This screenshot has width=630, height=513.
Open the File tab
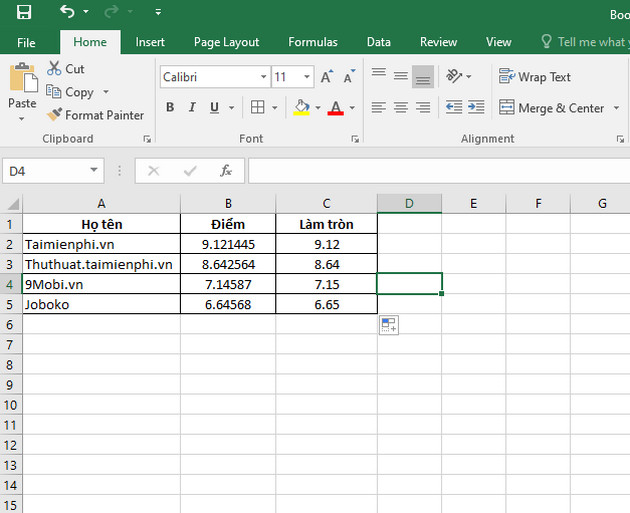26,42
